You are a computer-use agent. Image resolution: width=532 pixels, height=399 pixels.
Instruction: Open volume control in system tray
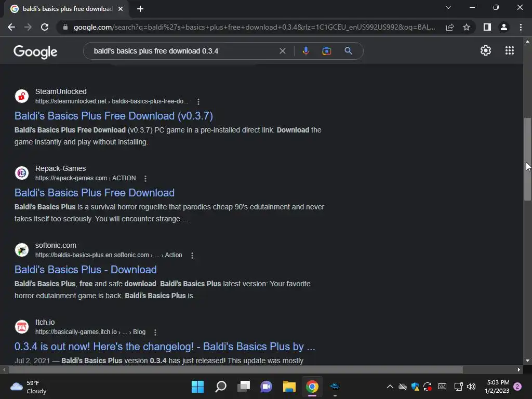tap(471, 387)
